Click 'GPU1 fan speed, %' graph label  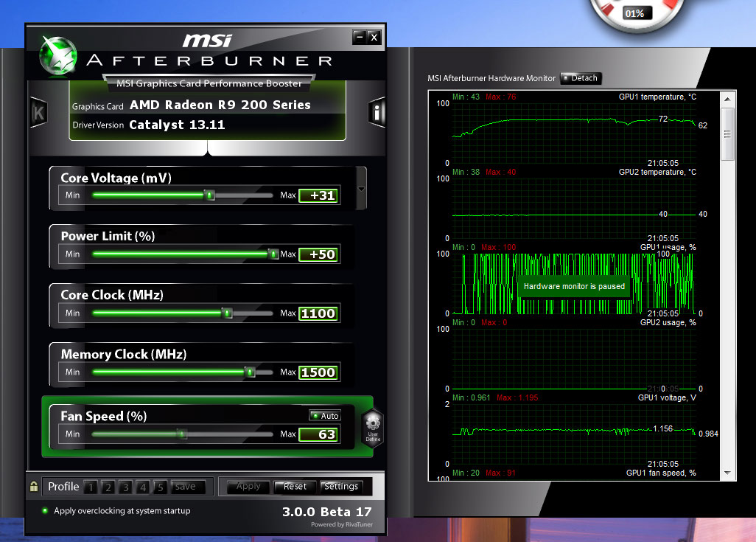coord(661,473)
